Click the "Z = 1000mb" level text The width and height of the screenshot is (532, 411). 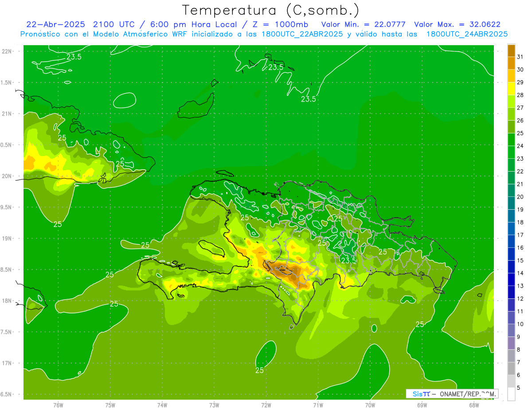[281, 24]
